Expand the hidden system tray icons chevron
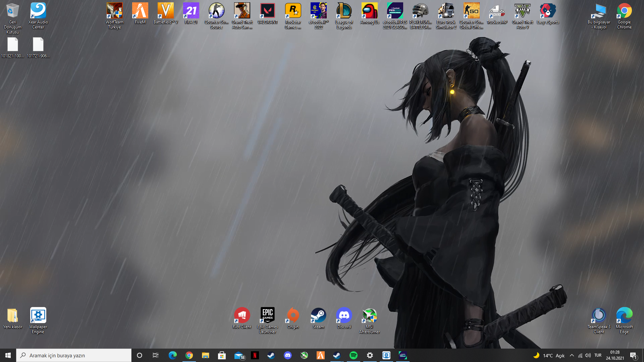Screen dimensions: 644x362 point(572,355)
